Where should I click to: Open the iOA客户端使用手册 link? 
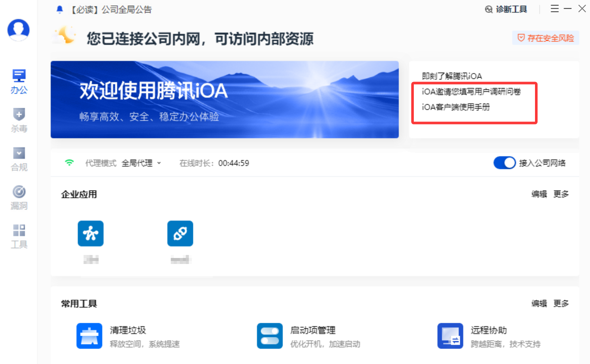pyautogui.click(x=456, y=107)
